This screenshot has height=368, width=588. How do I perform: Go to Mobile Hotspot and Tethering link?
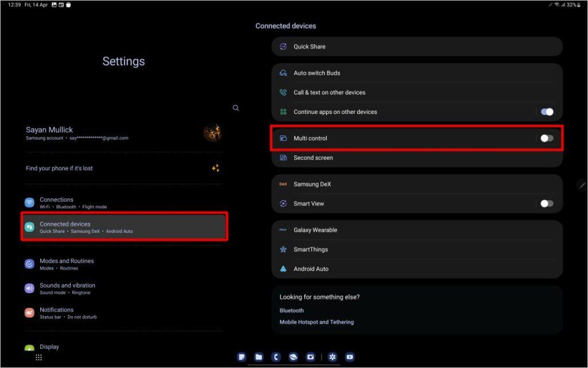(x=316, y=322)
